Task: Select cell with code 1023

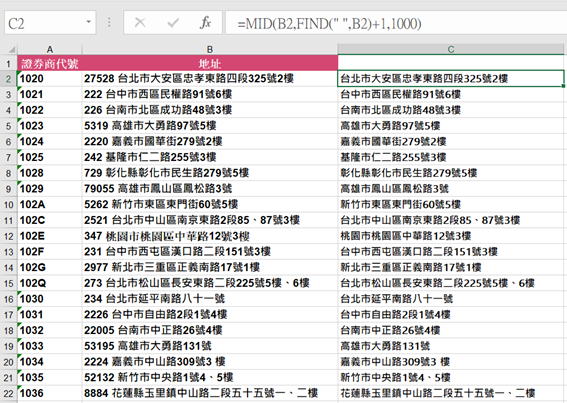Action: (x=50, y=126)
